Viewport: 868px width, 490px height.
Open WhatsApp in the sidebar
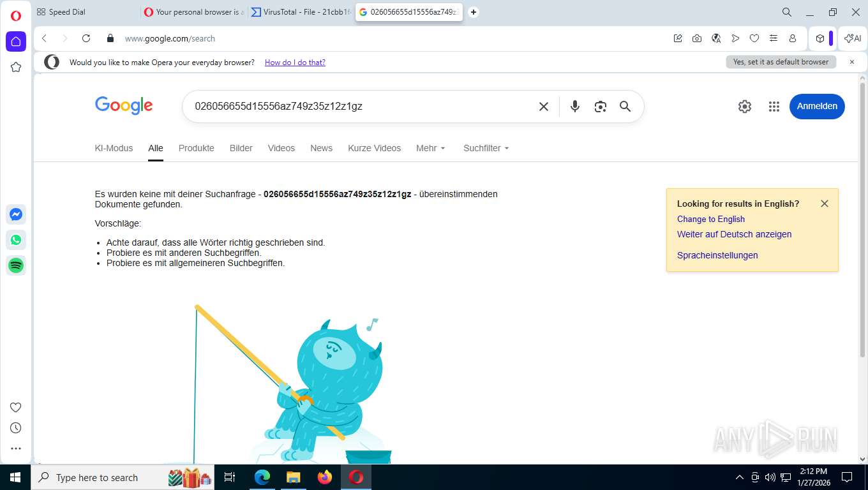16,240
